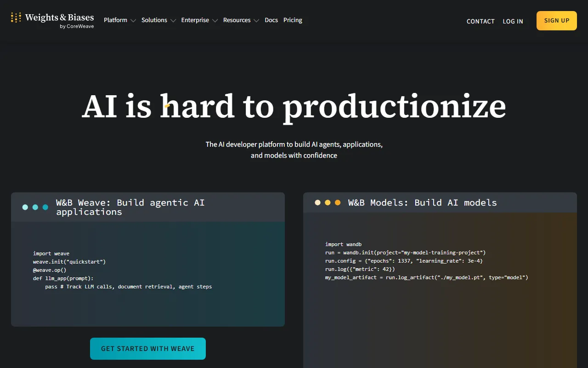Screen dimensions: 588x368
Task: Click the CONTACT link
Action: pos(481,21)
